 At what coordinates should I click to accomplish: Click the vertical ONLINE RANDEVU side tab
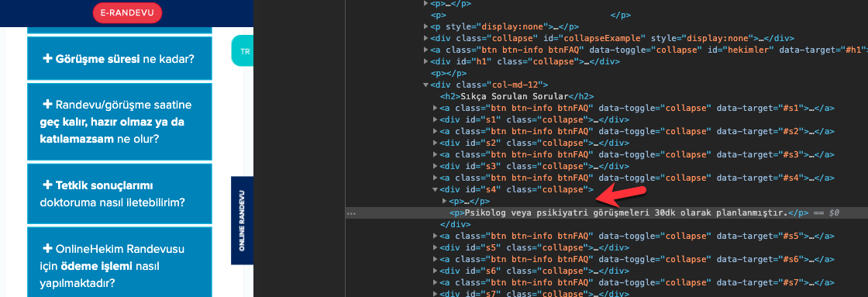(242, 221)
